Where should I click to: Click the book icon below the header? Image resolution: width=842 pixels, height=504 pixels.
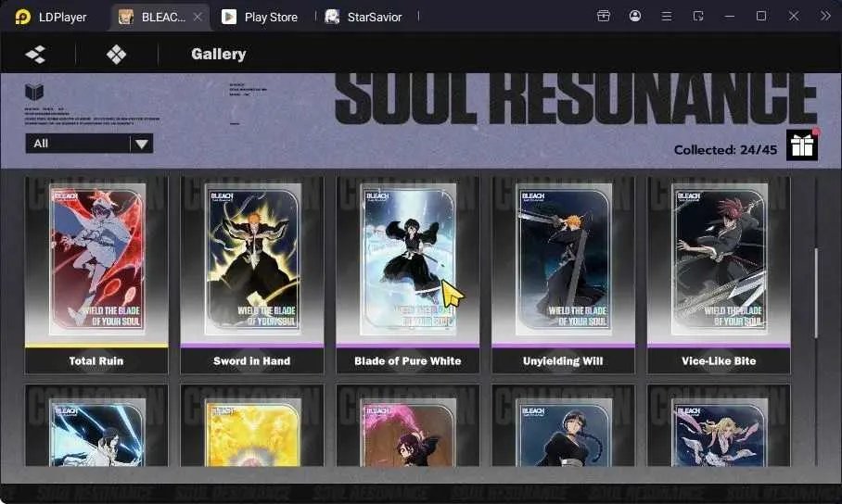click(x=33, y=92)
